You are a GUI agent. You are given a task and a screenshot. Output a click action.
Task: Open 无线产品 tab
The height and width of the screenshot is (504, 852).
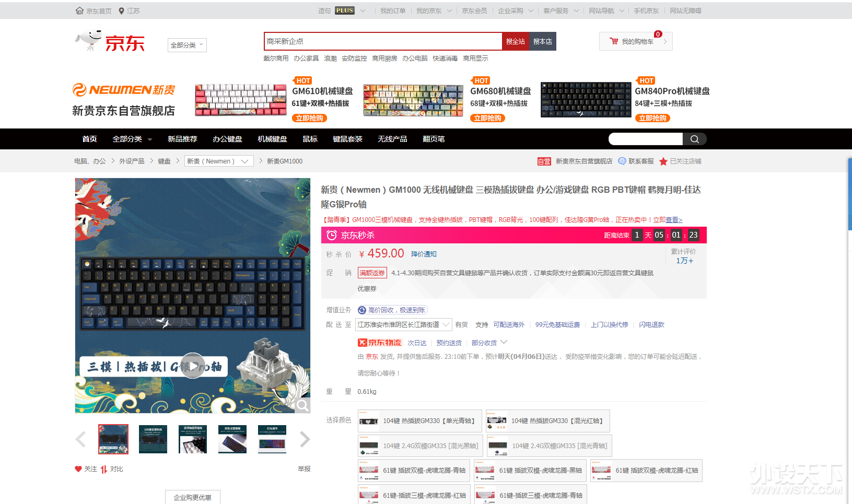click(x=392, y=139)
